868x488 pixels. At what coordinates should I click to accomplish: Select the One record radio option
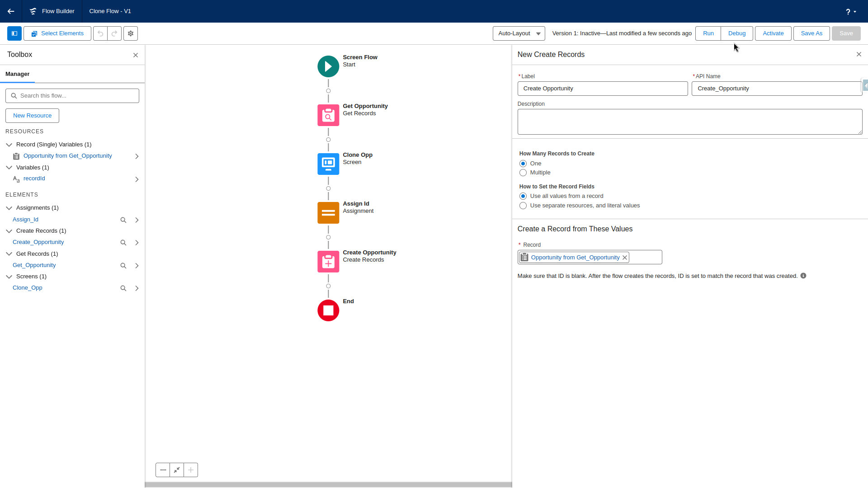point(523,164)
